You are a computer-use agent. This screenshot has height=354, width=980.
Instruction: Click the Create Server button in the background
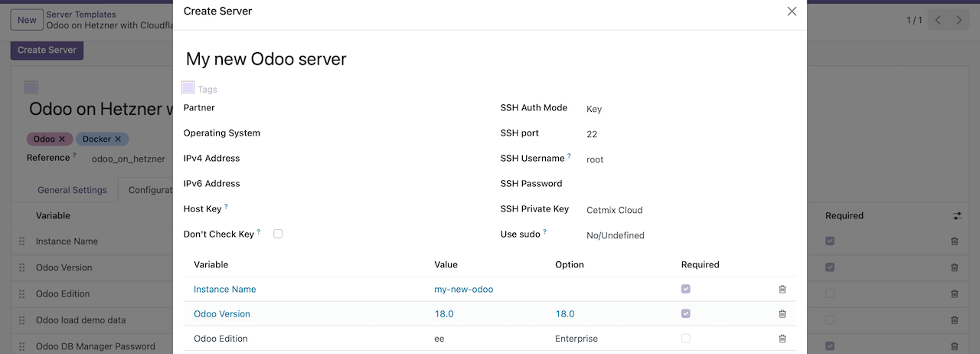coord(47,50)
